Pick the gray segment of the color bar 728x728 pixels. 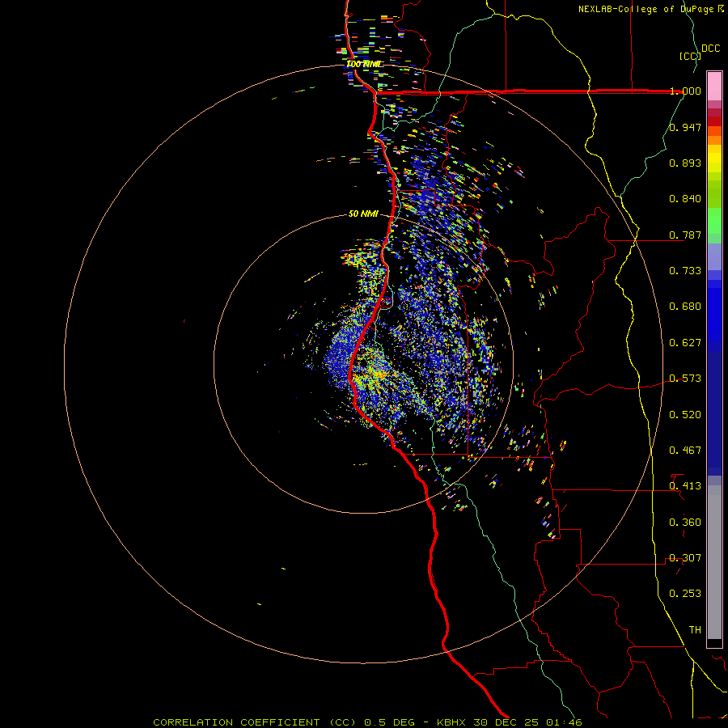click(x=714, y=562)
